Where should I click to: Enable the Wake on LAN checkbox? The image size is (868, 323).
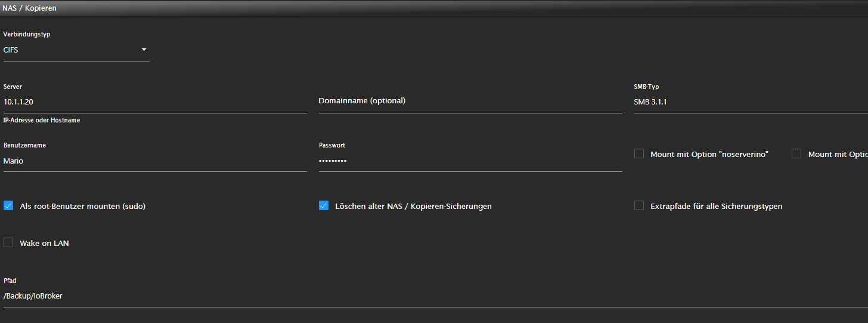(8, 243)
